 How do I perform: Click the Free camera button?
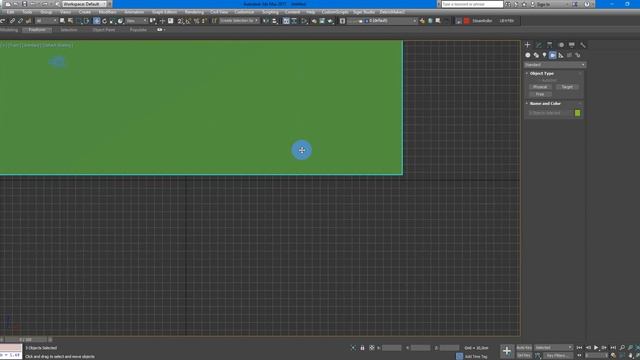pos(540,94)
